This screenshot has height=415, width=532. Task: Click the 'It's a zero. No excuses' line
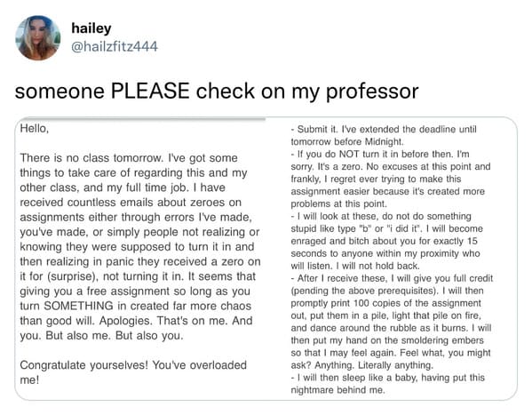pyautogui.click(x=391, y=166)
